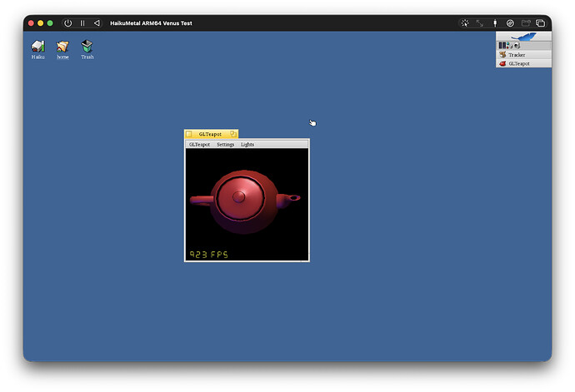Screen dimensions: 575x392
Task: Click the restart triangle button in VM toolbar
Action: coord(97,23)
